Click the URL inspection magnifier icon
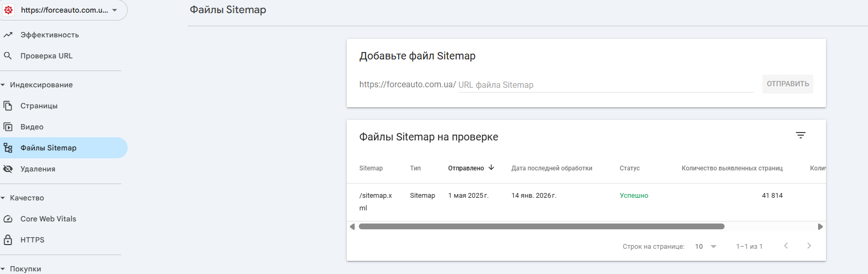This screenshot has height=274, width=868. point(8,56)
